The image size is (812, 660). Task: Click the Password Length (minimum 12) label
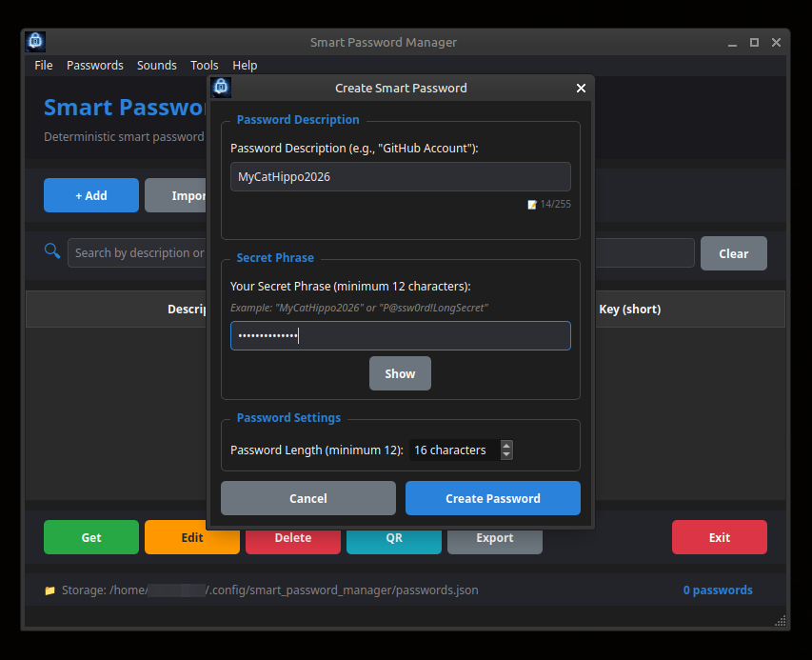[316, 450]
